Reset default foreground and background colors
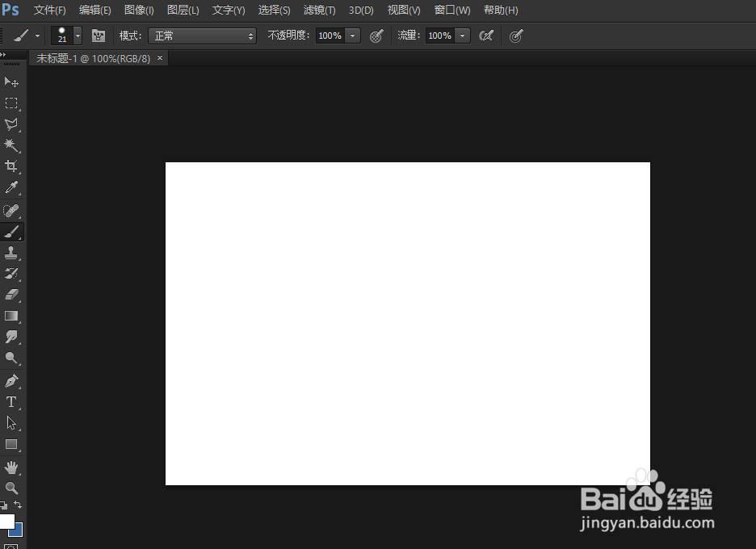The height and width of the screenshot is (549, 756). tap(3, 505)
